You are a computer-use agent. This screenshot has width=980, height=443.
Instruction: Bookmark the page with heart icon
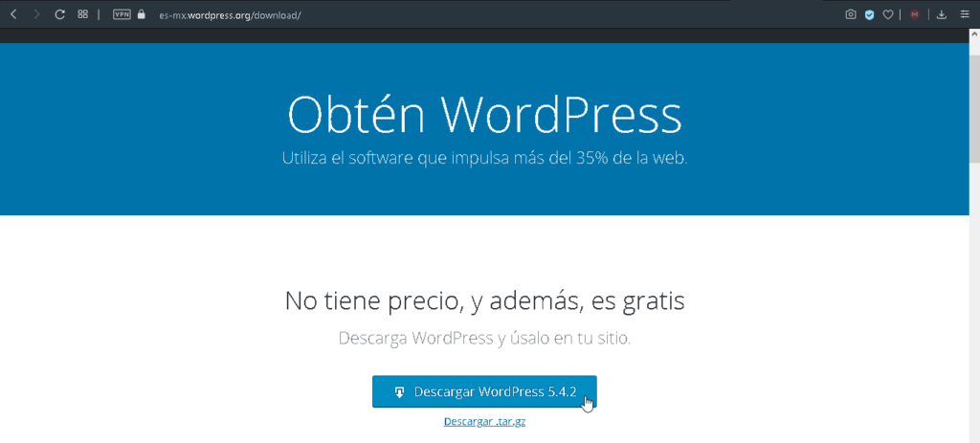pos(887,14)
